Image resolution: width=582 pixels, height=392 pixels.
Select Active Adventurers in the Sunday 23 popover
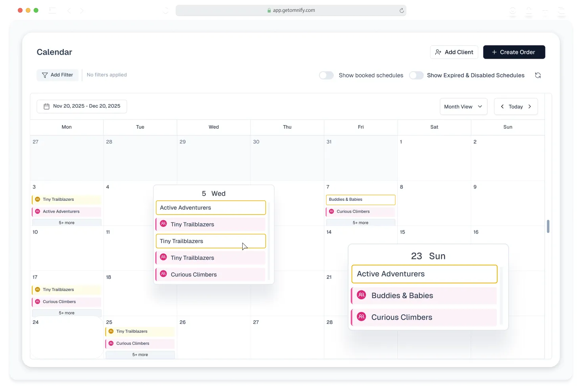[x=424, y=274]
